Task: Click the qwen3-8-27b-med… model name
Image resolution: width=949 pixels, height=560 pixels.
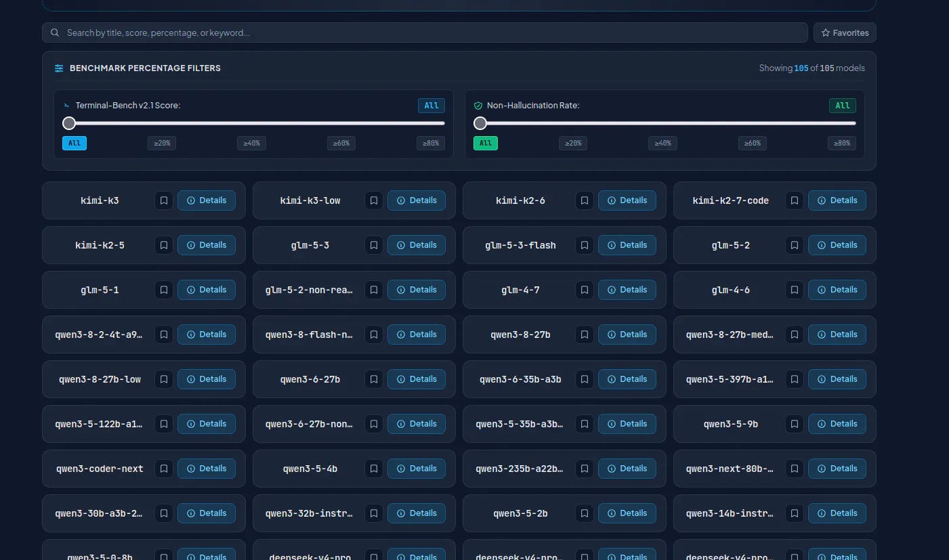Action: pyautogui.click(x=730, y=335)
